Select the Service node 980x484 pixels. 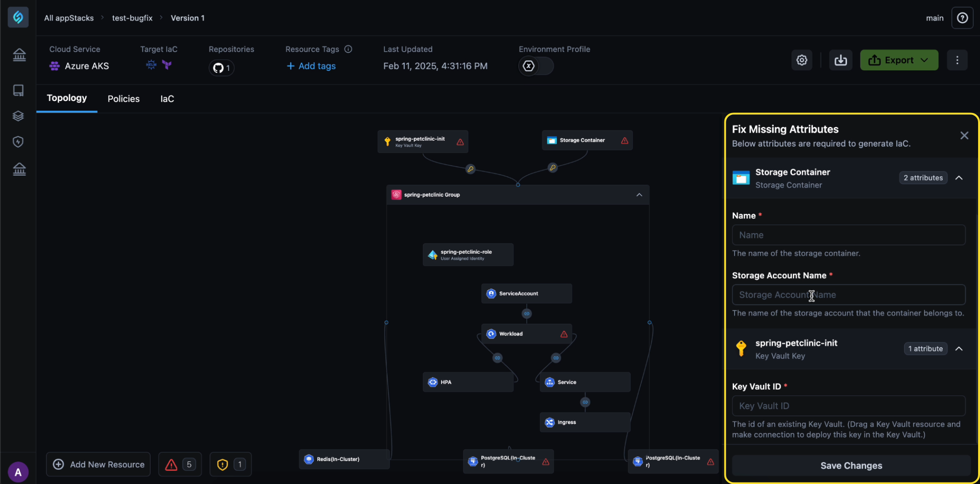[x=585, y=382]
